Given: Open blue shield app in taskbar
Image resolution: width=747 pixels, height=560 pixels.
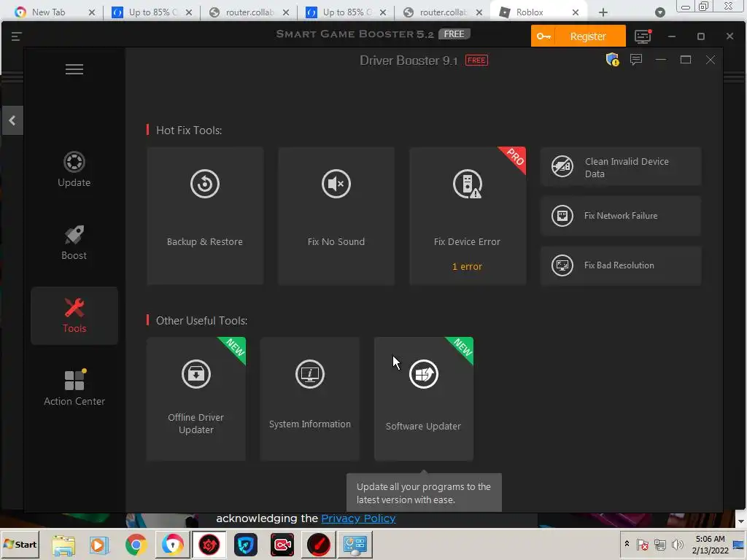Looking at the screenshot, I should (246, 545).
